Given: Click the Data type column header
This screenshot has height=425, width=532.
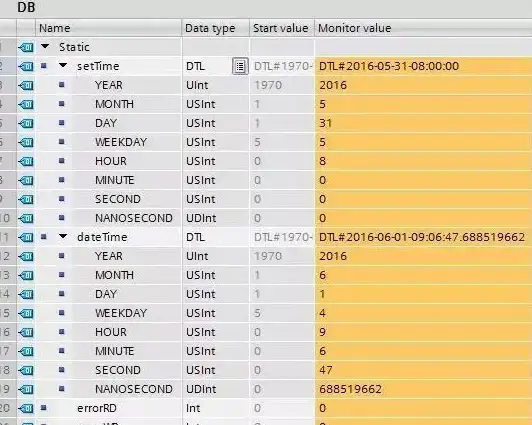Looking at the screenshot, I should 216,28.
